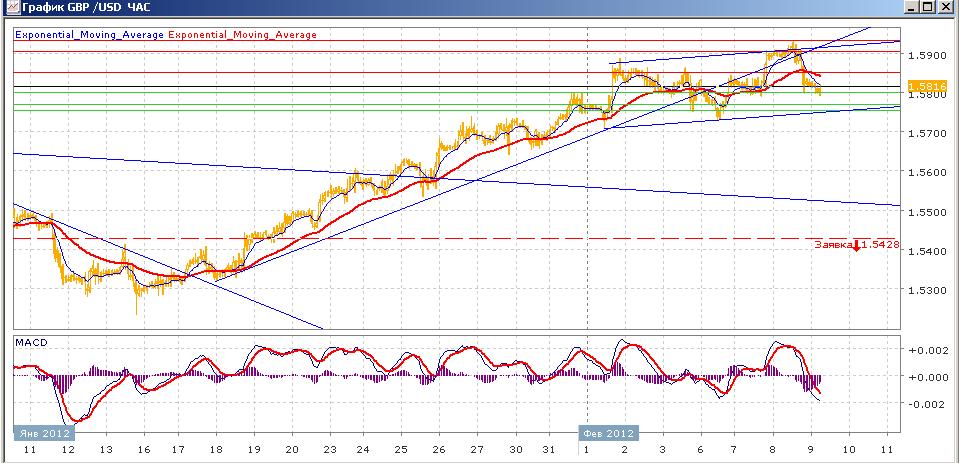Click date label 31 on time axis
959x469 pixels.
[548, 449]
